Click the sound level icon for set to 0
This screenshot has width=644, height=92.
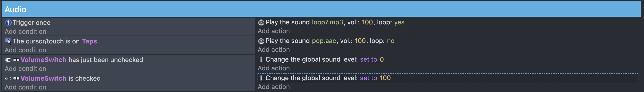tap(261, 59)
